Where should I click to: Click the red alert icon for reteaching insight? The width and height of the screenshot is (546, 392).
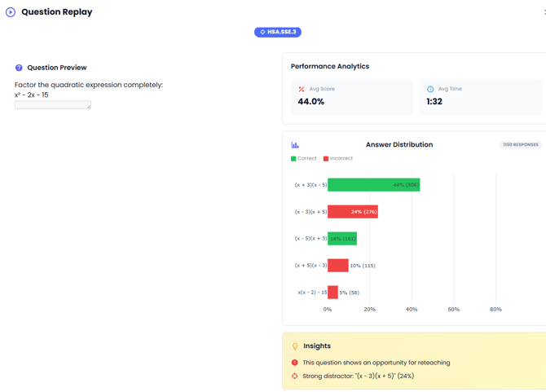click(295, 363)
